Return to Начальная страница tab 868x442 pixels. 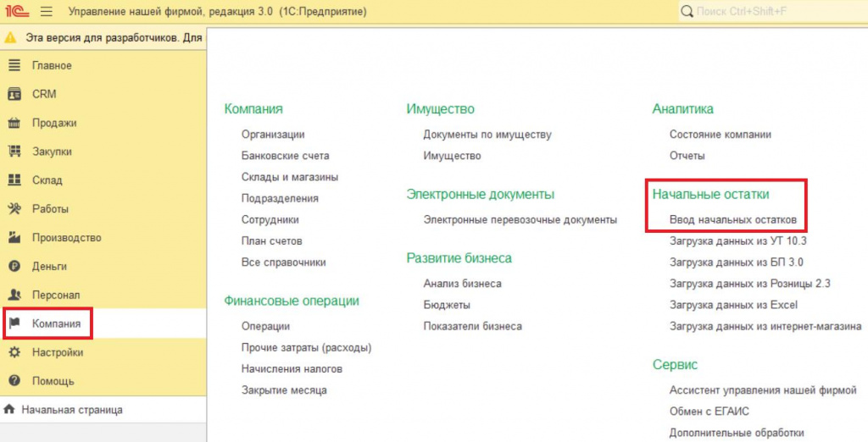(72, 410)
